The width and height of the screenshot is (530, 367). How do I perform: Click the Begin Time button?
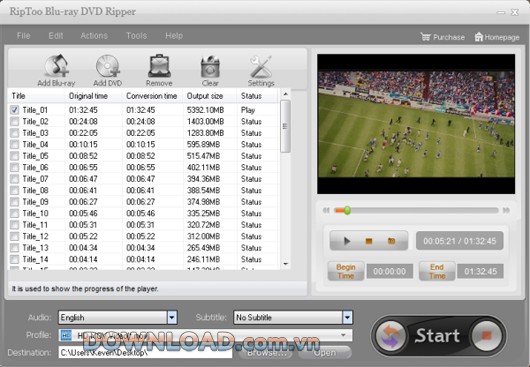click(346, 271)
